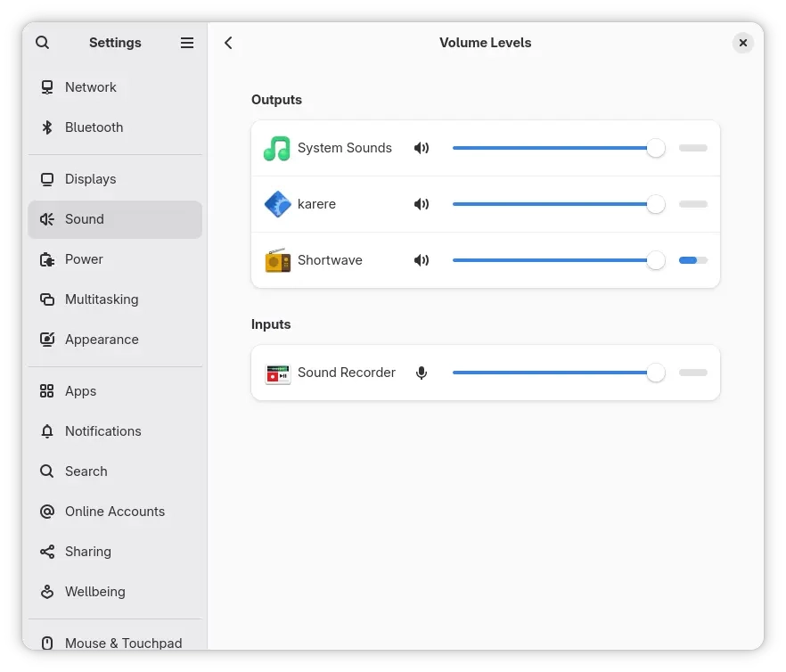The height and width of the screenshot is (672, 786).
Task: Select Displays in the sidebar
Action: coord(90,179)
